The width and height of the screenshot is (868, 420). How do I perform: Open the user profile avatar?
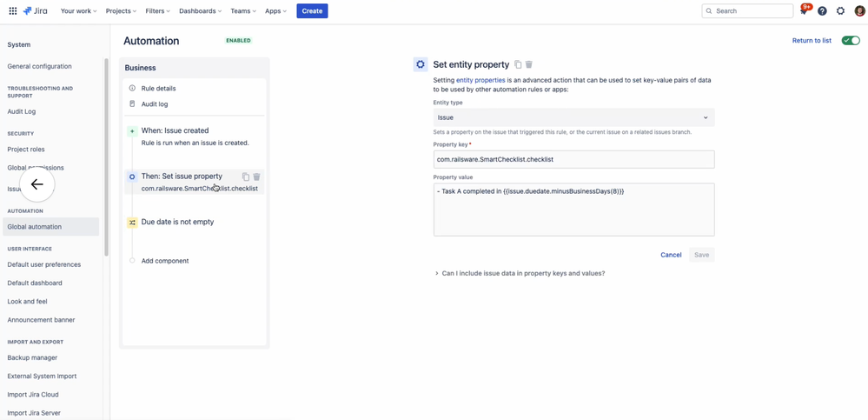(x=858, y=10)
